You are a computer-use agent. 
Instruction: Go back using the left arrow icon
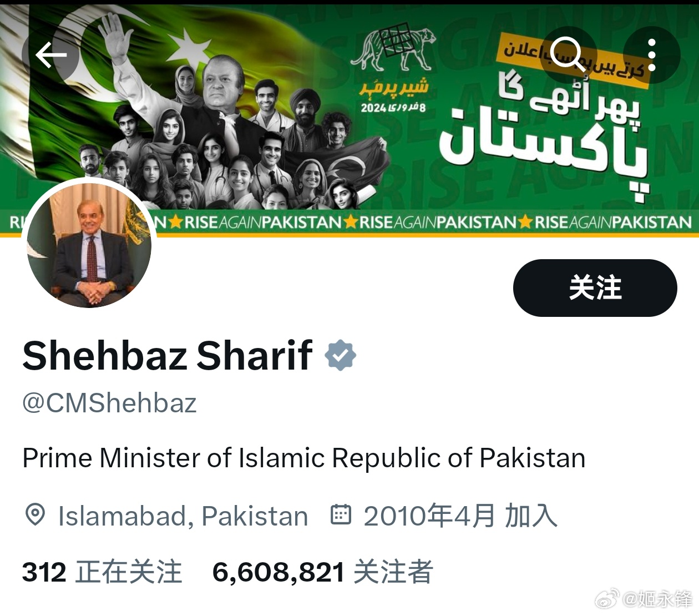[x=50, y=54]
